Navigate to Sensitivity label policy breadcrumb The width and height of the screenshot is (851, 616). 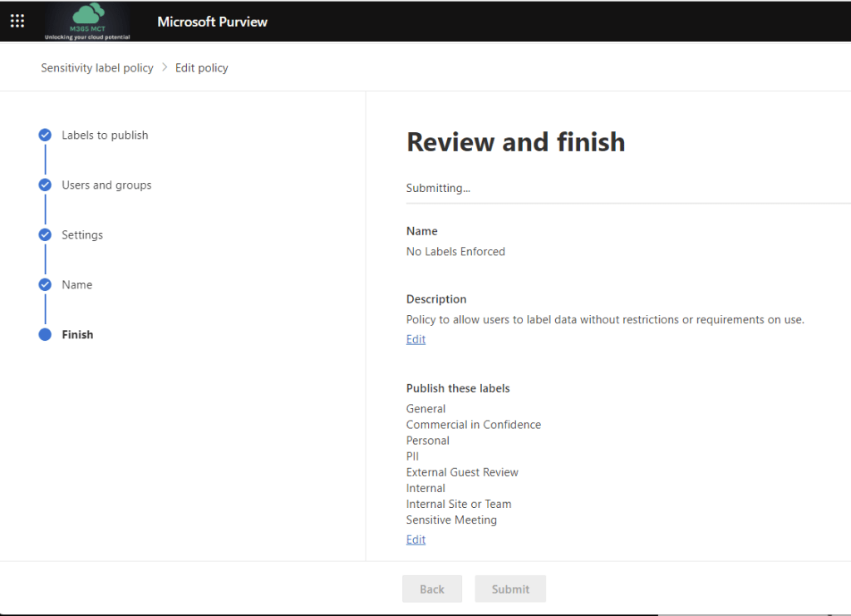click(x=97, y=68)
